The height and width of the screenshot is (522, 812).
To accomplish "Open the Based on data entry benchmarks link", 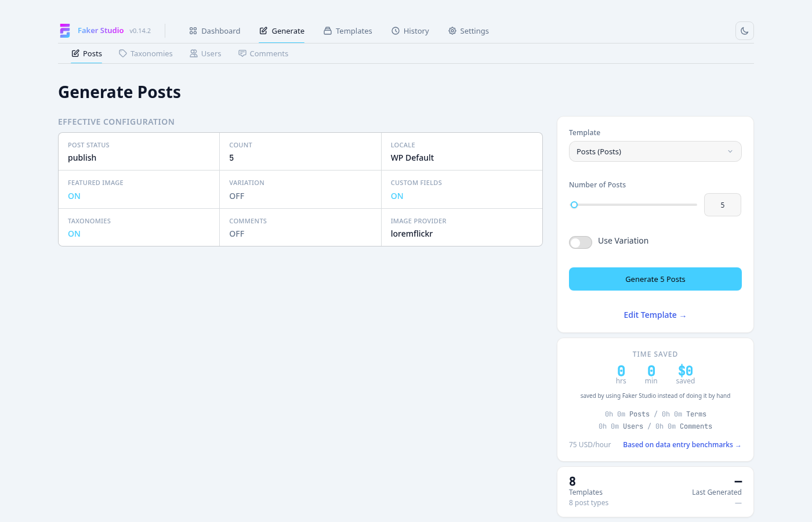I will [682, 445].
